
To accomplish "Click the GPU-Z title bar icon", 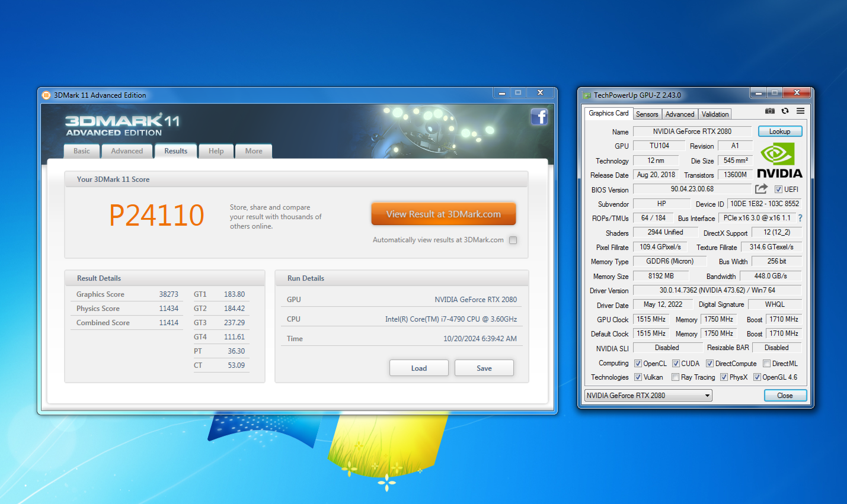I will click(587, 95).
